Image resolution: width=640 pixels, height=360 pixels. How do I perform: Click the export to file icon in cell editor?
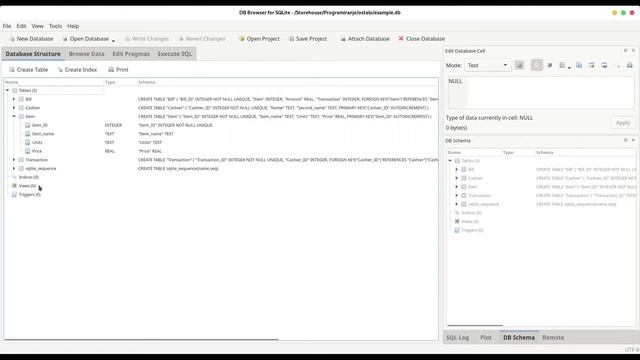[604, 65]
